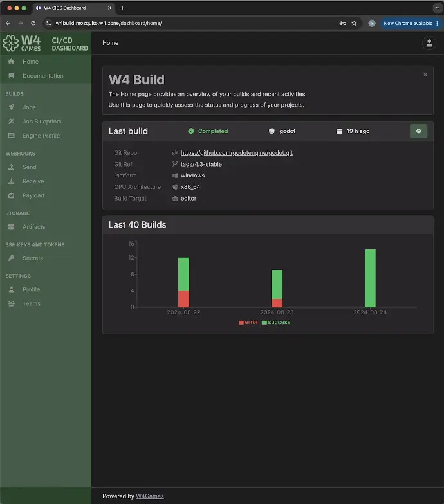Click the Job Blueprints tools icon
Image resolution: width=444 pixels, height=504 pixels.
point(12,121)
